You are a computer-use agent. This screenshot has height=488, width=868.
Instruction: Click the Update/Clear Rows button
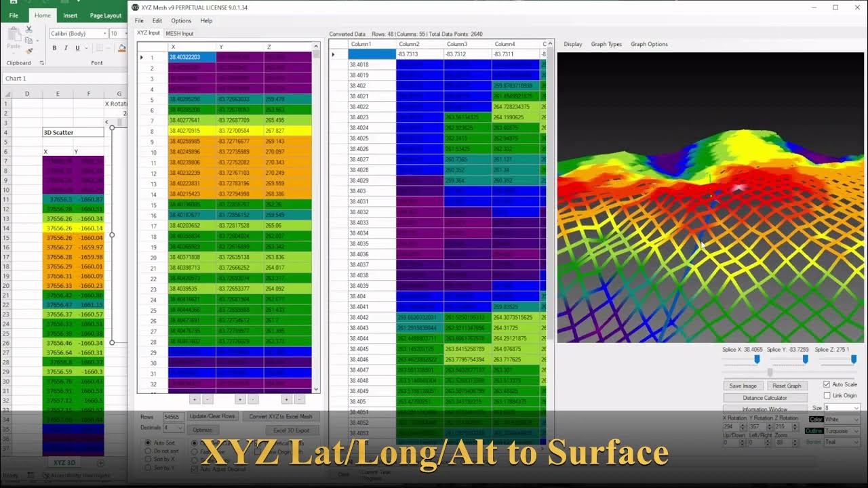point(212,416)
